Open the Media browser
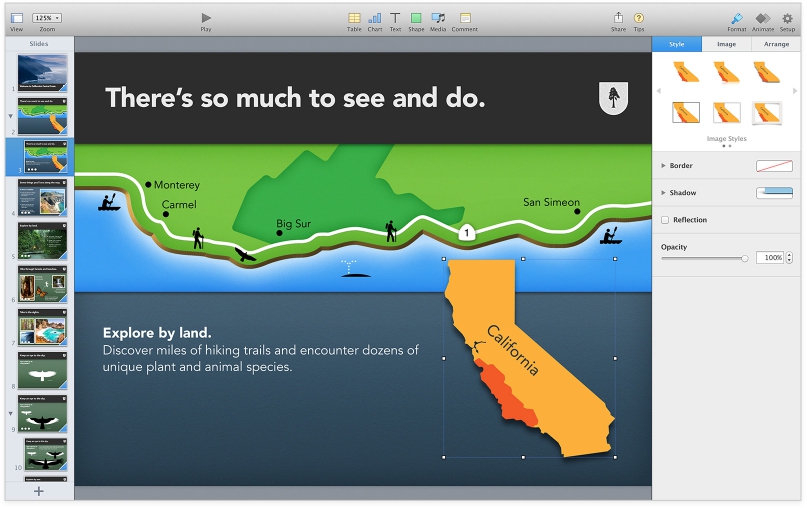 (438, 18)
